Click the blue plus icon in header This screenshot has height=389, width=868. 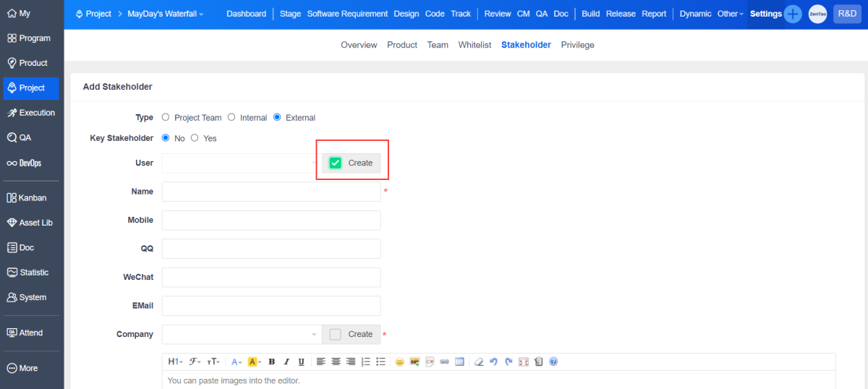[793, 14]
